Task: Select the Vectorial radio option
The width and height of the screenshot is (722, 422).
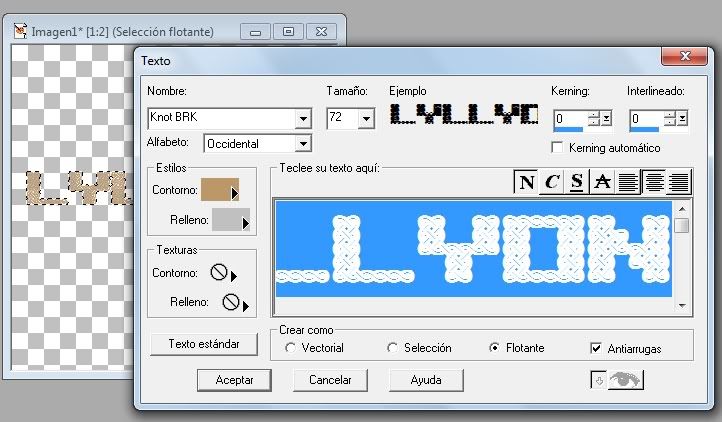Action: tap(291, 348)
